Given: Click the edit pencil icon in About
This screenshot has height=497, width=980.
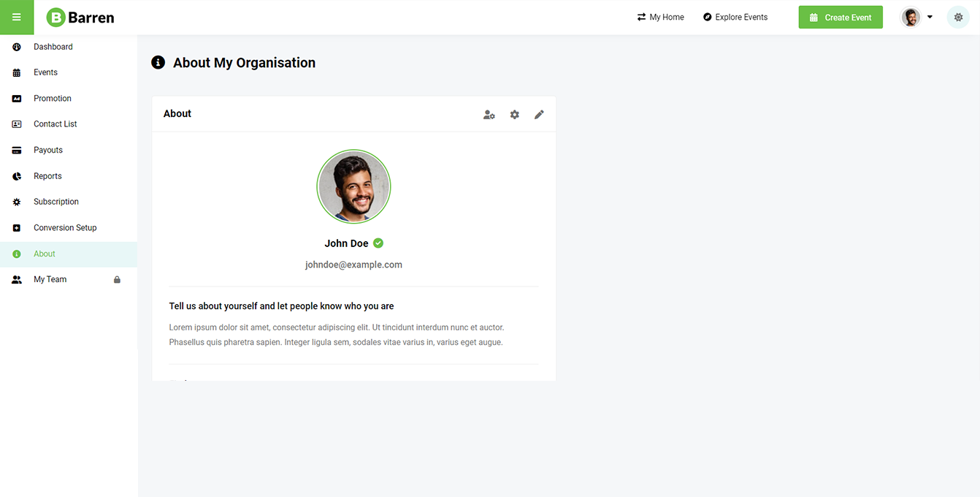Looking at the screenshot, I should pyautogui.click(x=539, y=115).
